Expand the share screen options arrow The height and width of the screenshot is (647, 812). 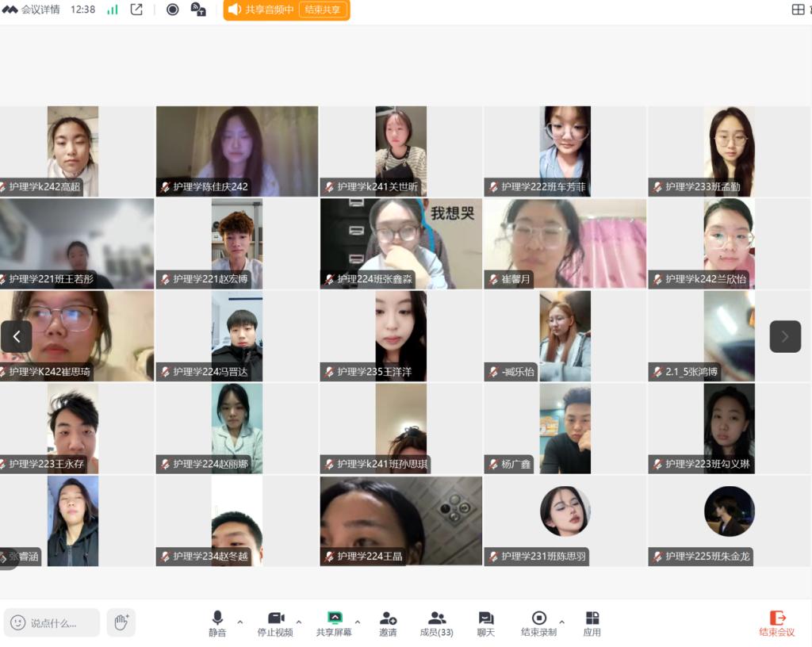[x=358, y=622]
